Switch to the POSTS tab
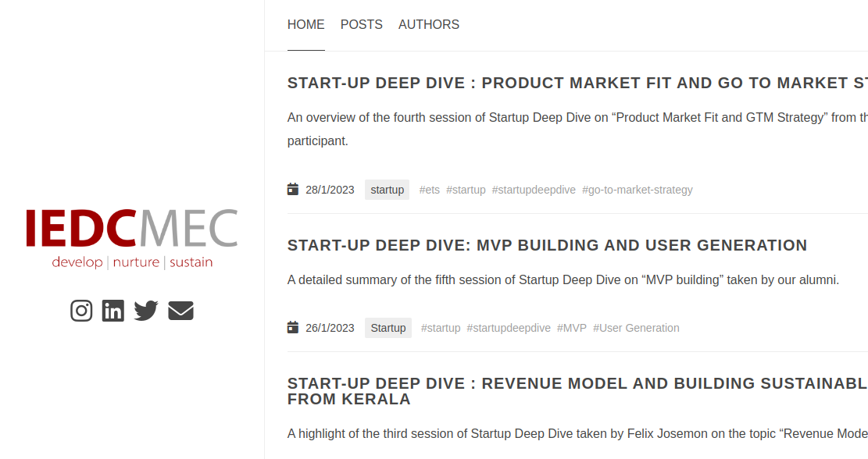Image resolution: width=868 pixels, height=459 pixels. coord(361,24)
